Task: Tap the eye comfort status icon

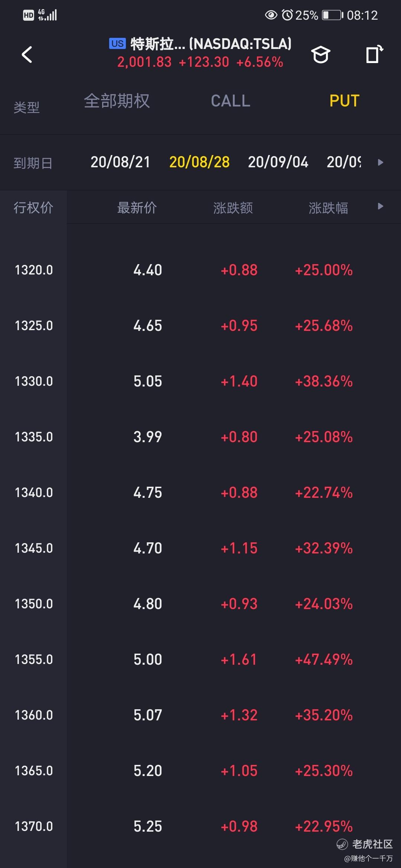Action: (271, 15)
